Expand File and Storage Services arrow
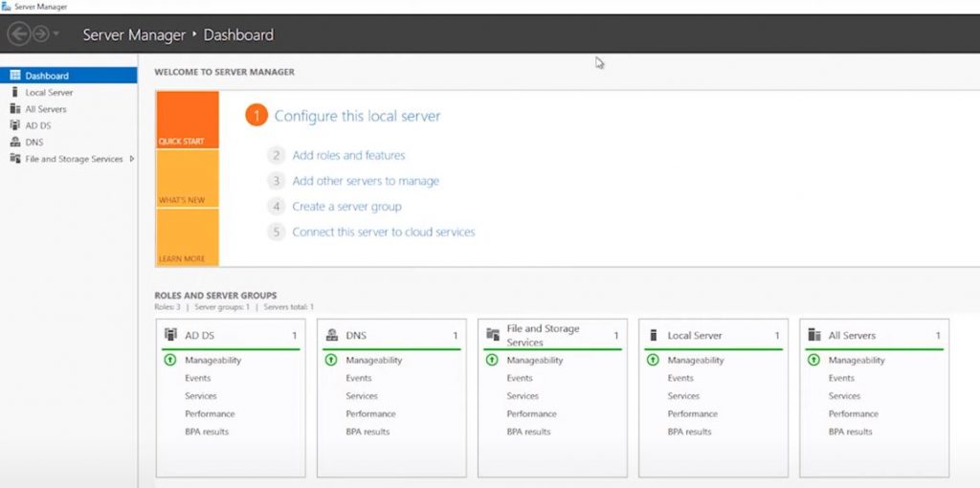The height and width of the screenshot is (488, 980). (132, 159)
